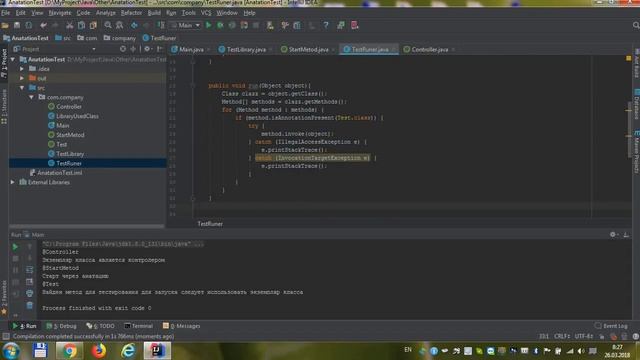This screenshot has width=640, height=360.
Task: Open the Build menu
Action: pos(154,13)
